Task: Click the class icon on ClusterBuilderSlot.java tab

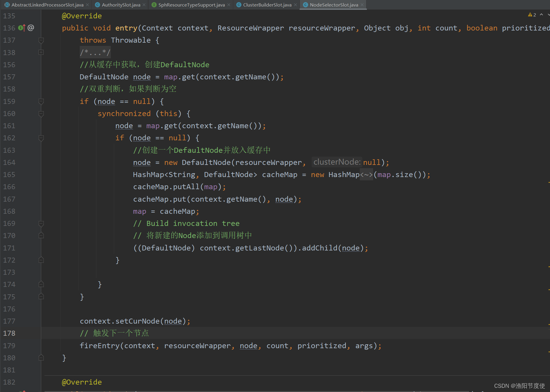Action: [x=239, y=5]
